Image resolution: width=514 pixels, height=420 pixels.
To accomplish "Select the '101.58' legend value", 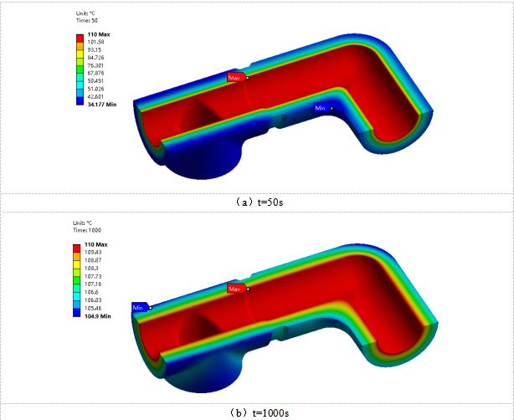I will [95, 42].
